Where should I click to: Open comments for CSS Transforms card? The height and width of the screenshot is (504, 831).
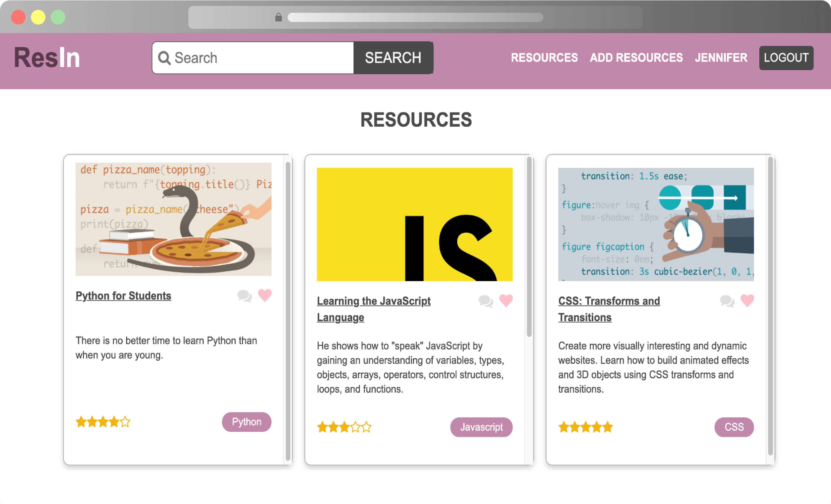point(727,301)
